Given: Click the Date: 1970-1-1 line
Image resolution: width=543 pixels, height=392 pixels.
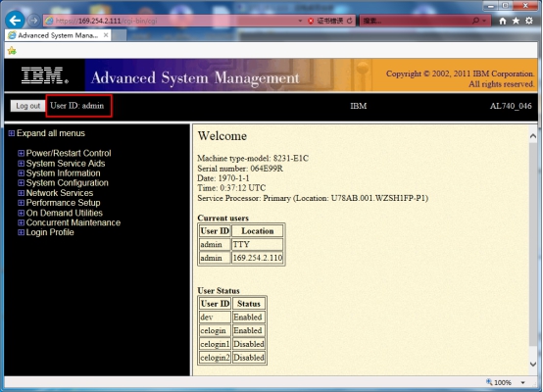Looking at the screenshot, I should [x=223, y=178].
